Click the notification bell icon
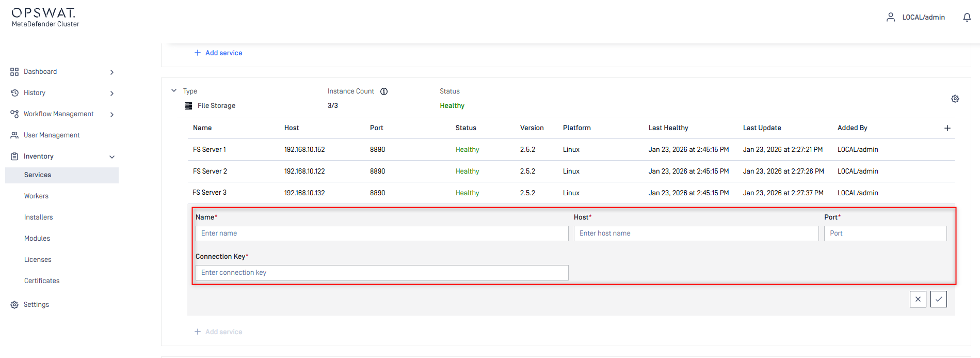 [x=967, y=18]
